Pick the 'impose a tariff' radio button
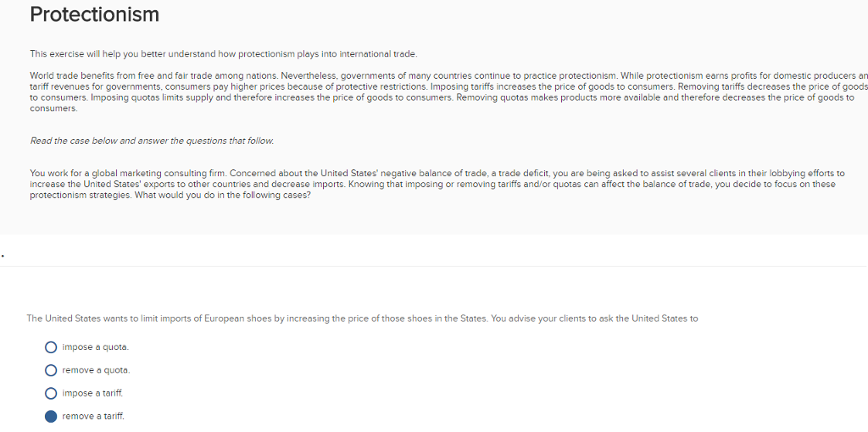This screenshot has width=868, height=432. [51, 393]
